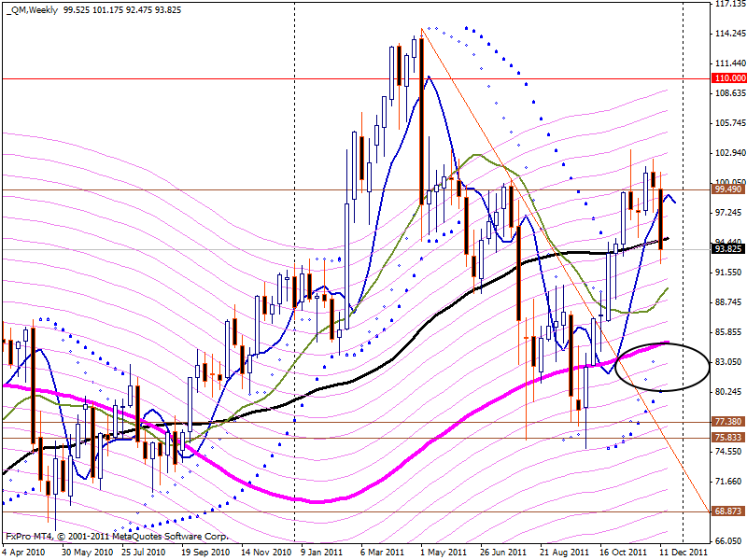Click the 14 Nov 2010 date label

tap(266, 553)
